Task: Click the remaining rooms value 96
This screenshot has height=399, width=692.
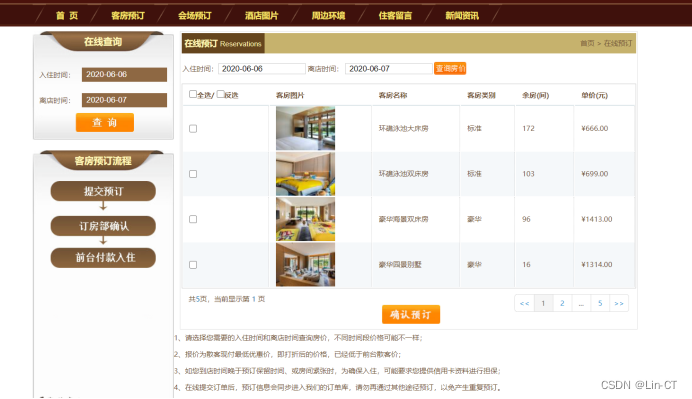Action: coord(527,219)
